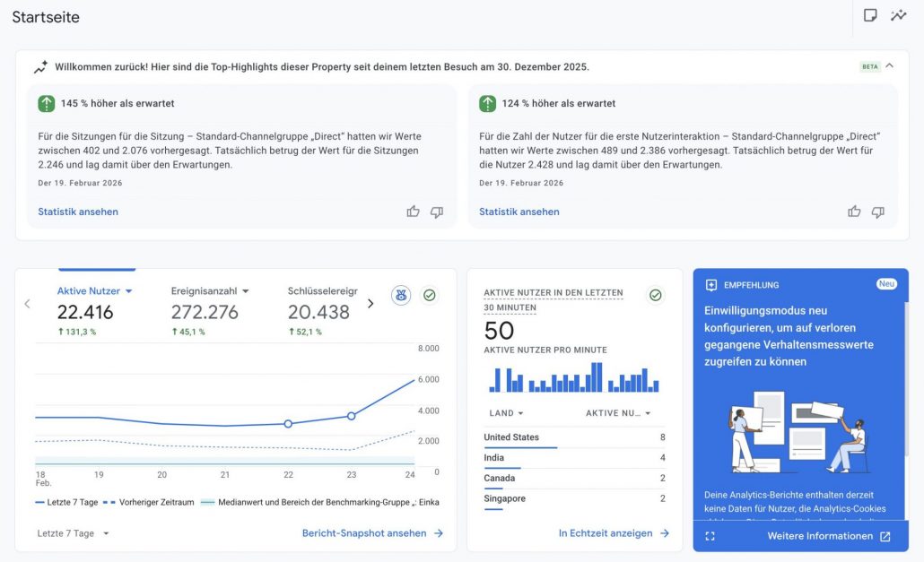Advance the metrics carousel with the right arrow
The height and width of the screenshot is (562, 924).
pyautogui.click(x=370, y=304)
